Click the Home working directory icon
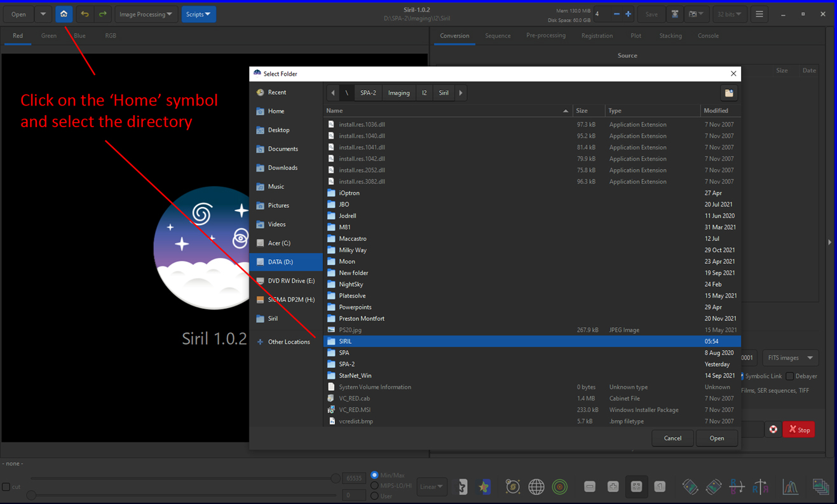The width and height of the screenshot is (837, 504). (64, 14)
